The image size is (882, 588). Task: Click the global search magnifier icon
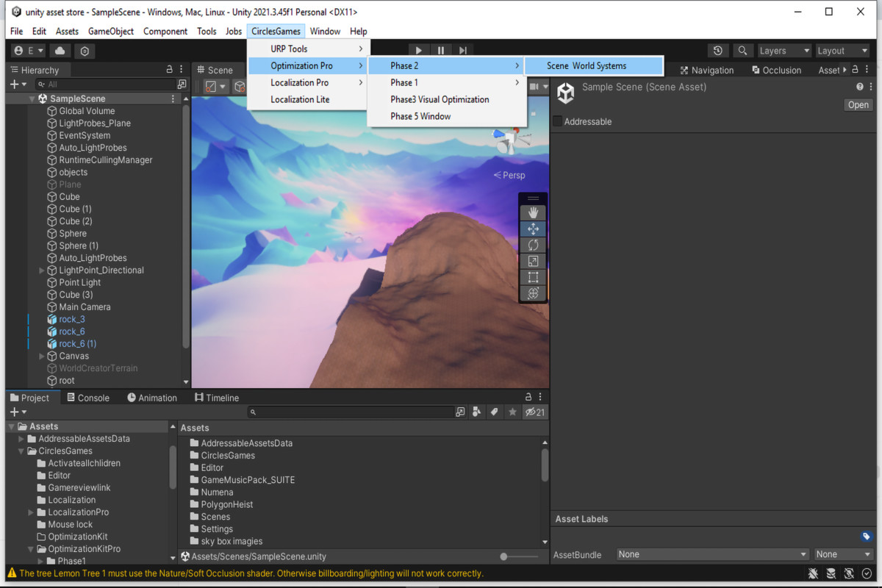pos(743,51)
